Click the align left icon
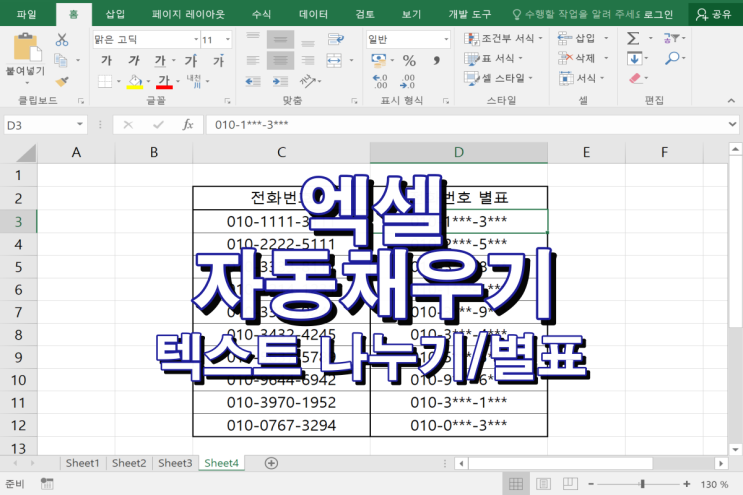Viewport: 743px width, 495px height. (x=253, y=60)
